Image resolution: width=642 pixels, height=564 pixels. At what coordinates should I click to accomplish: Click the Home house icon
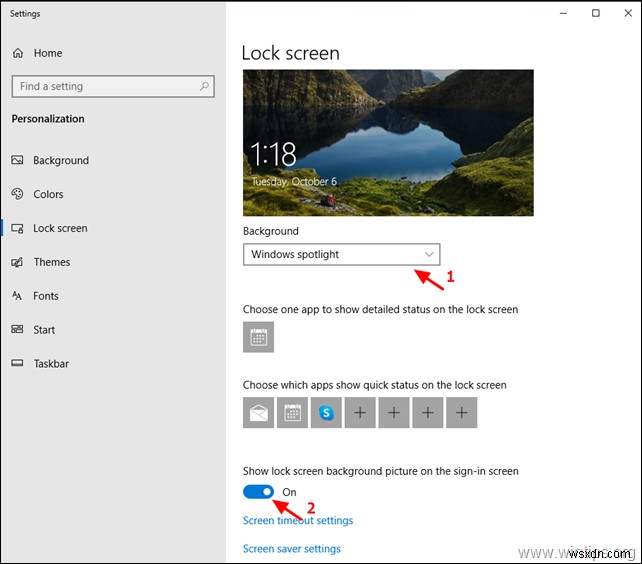[x=18, y=53]
